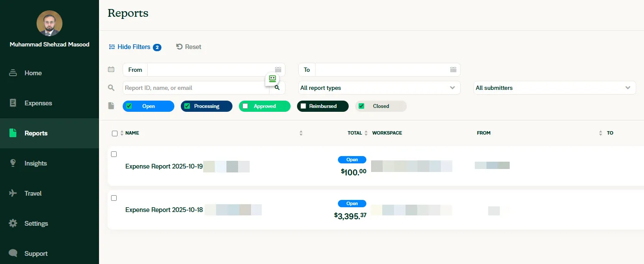
Task: Click the magnifier search button icon
Action: tap(277, 88)
